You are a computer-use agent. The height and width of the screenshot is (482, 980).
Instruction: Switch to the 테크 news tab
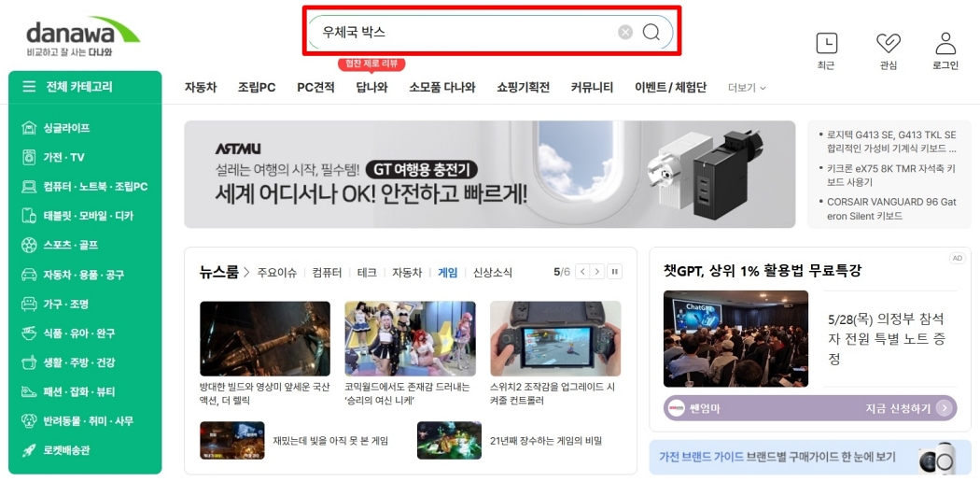(x=367, y=273)
